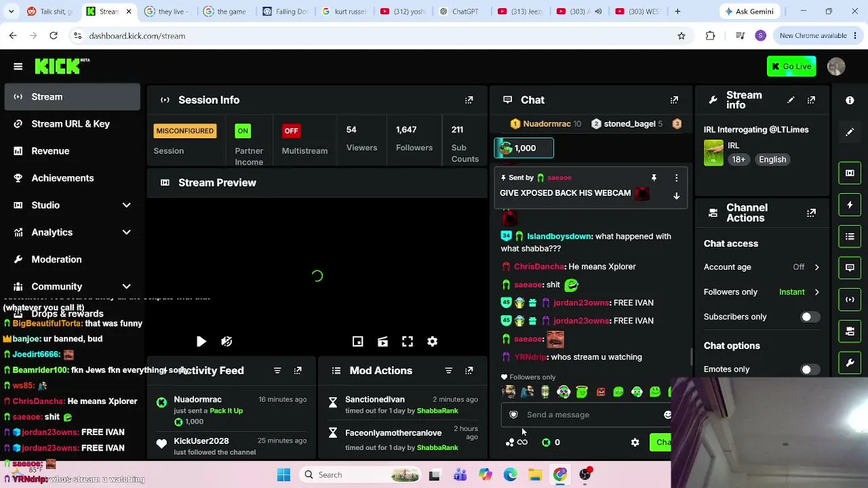
Task: Go to Revenue in the sidebar
Action: click(x=72, y=151)
